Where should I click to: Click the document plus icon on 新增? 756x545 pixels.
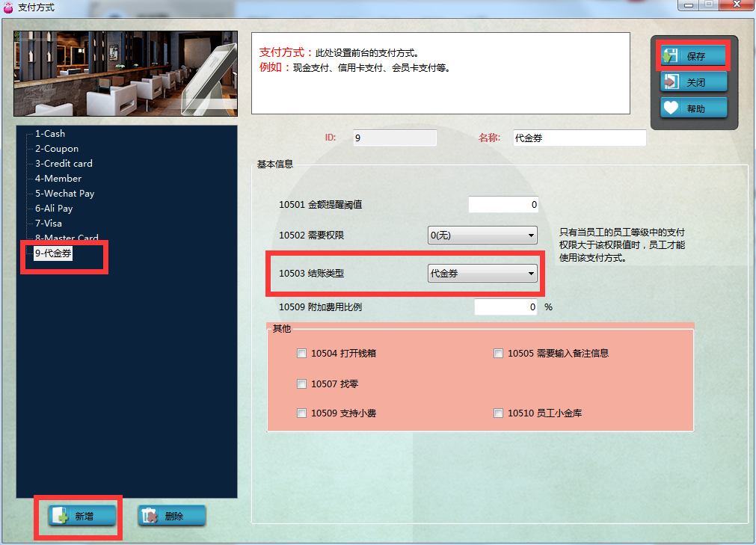coord(60,516)
